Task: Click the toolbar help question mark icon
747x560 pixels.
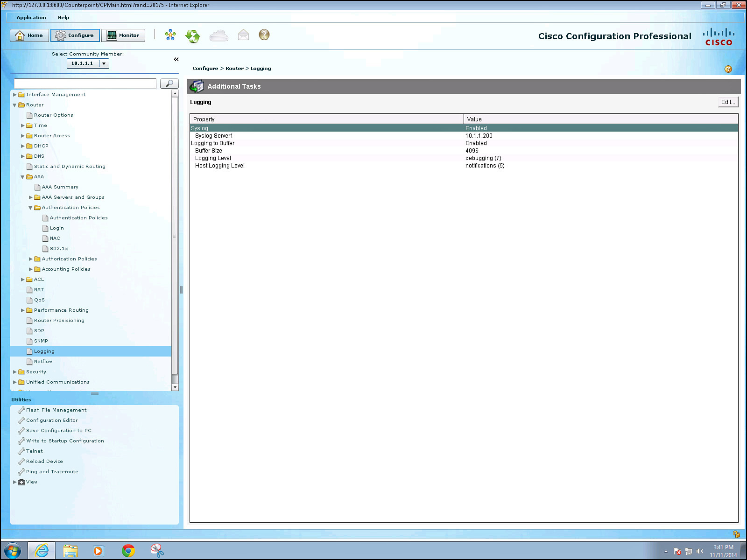Action: tap(264, 35)
